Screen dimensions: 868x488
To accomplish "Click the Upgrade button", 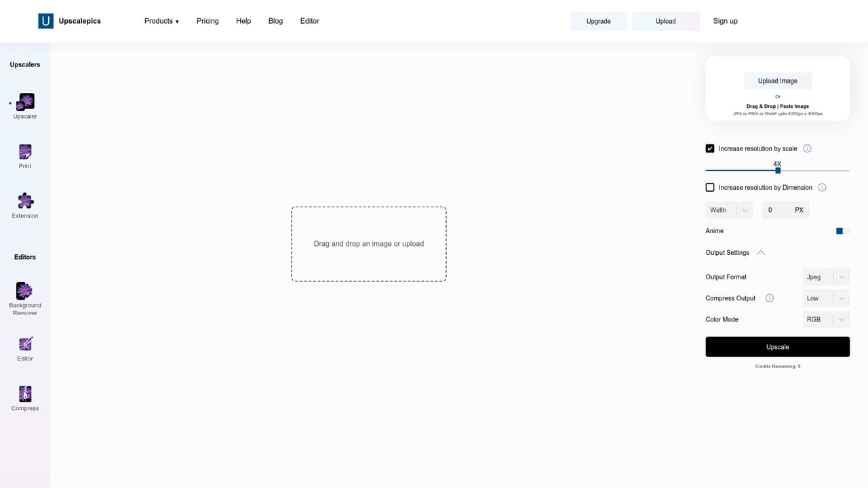I will click(598, 21).
